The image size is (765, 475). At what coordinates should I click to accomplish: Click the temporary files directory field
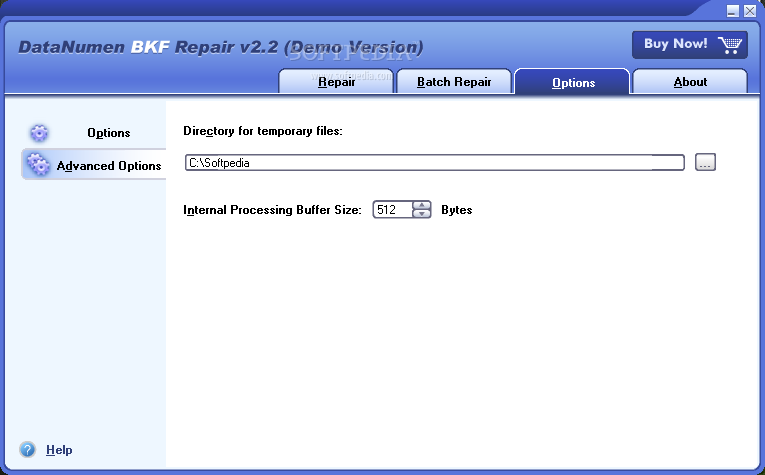click(434, 162)
